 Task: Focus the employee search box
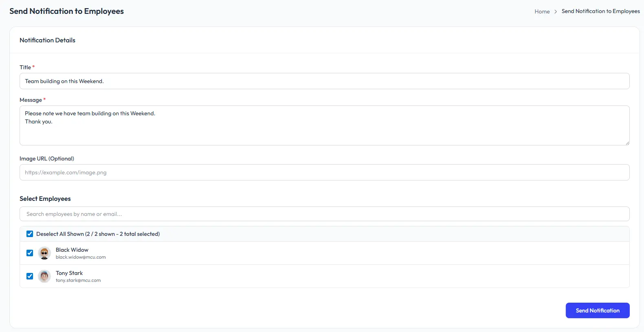point(324,214)
